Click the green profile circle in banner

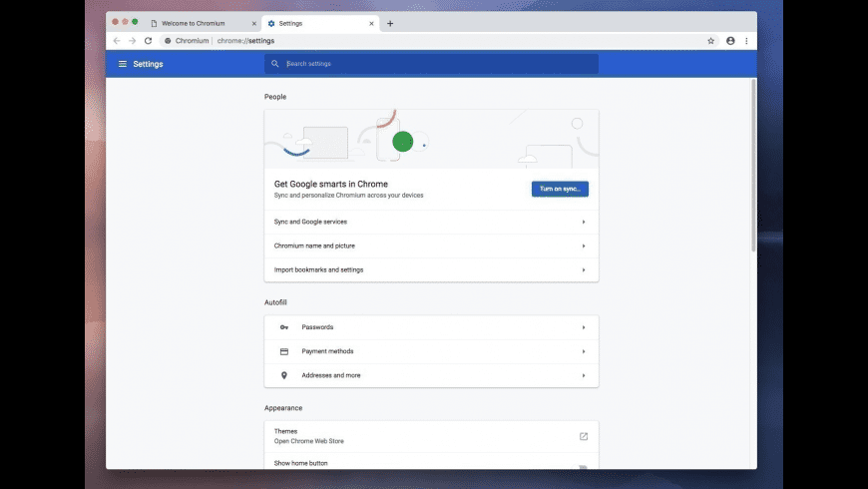[x=402, y=142]
